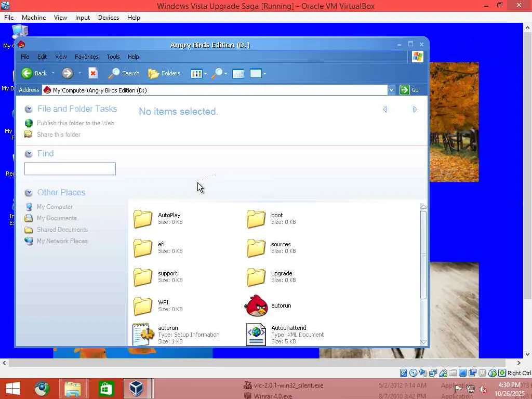Open the boot folder
The height and width of the screenshot is (399, 532).
[x=256, y=219]
